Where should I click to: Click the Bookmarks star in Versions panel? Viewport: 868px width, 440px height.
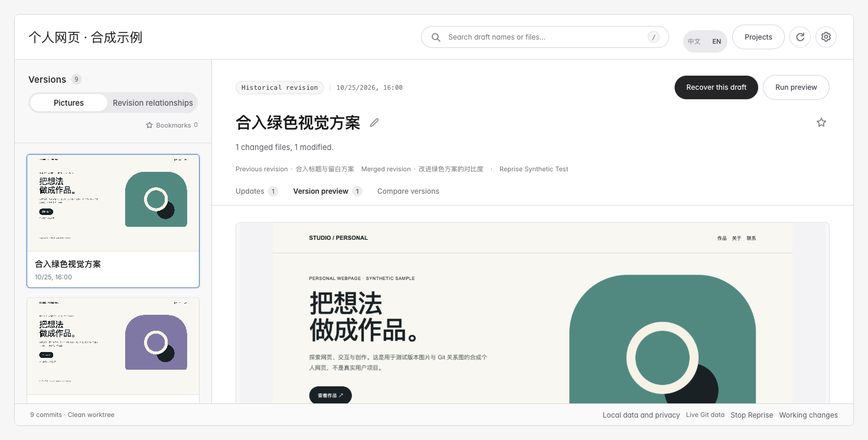coord(149,125)
